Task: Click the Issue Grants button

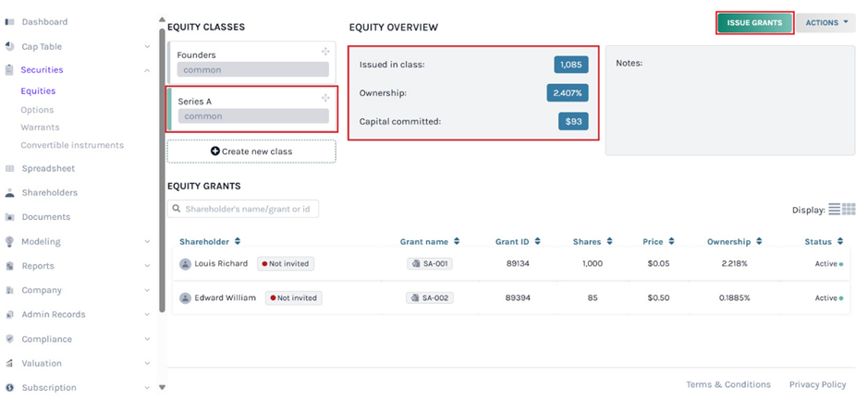Action: click(754, 23)
